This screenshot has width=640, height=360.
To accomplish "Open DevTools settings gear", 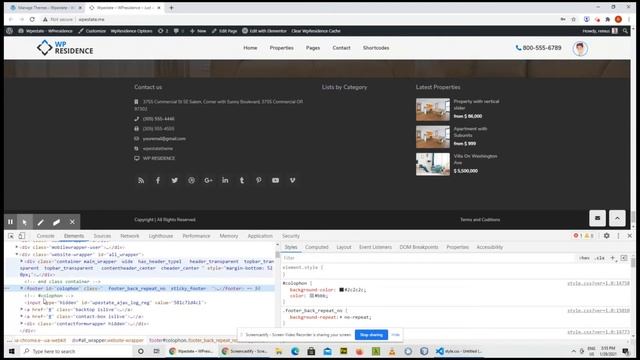I will click(x=607, y=236).
